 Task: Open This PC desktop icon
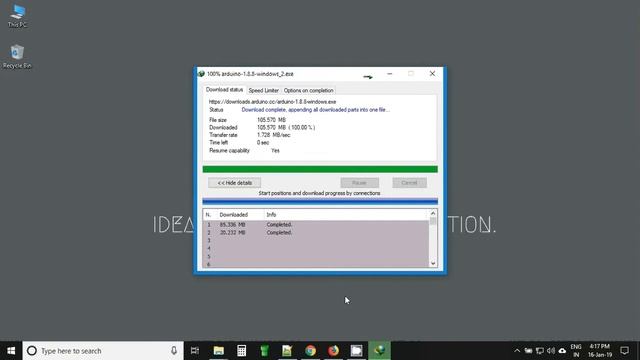[x=17, y=16]
